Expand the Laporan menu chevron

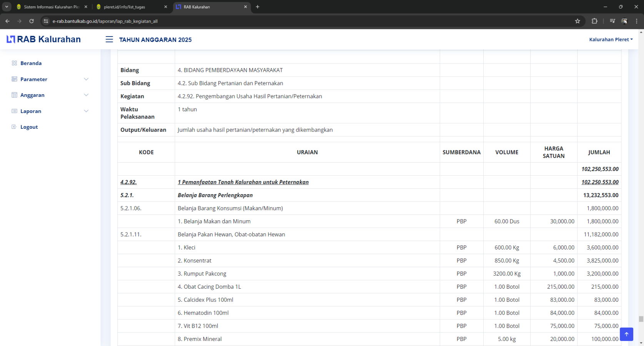pyautogui.click(x=86, y=111)
